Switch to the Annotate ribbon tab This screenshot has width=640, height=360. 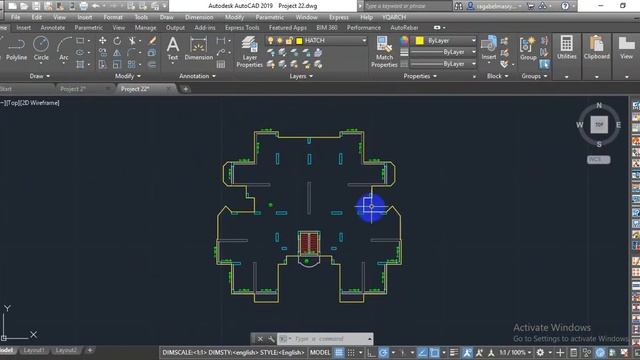[x=53, y=27]
